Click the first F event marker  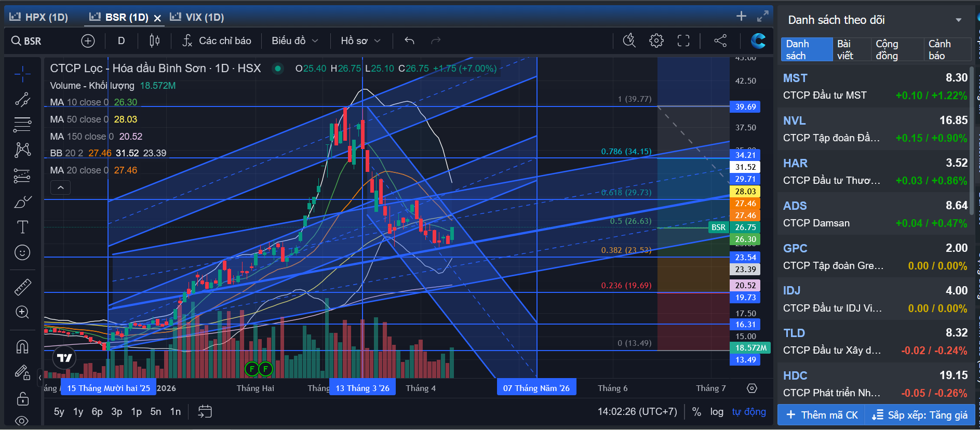point(252,369)
